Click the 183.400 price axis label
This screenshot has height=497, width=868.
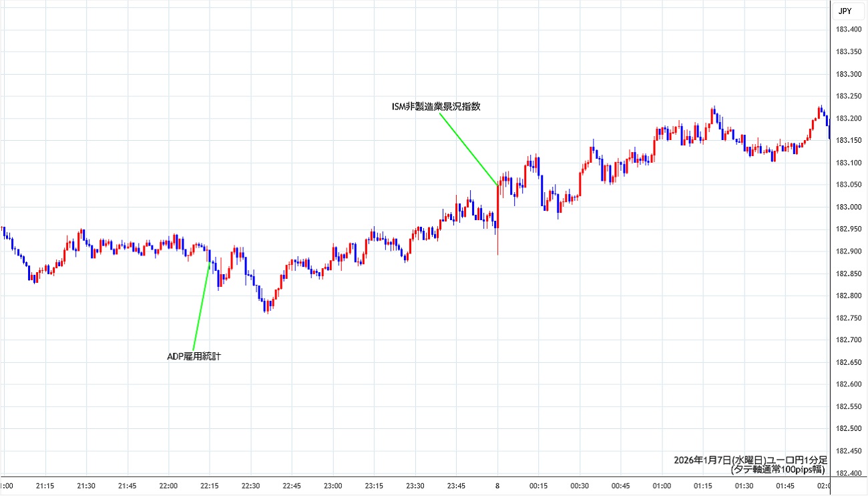847,29
